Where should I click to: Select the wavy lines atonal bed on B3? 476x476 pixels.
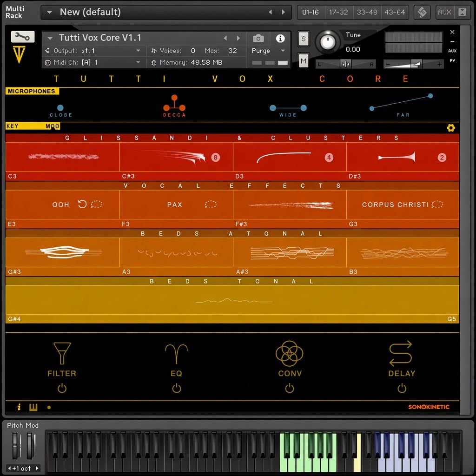point(403,252)
